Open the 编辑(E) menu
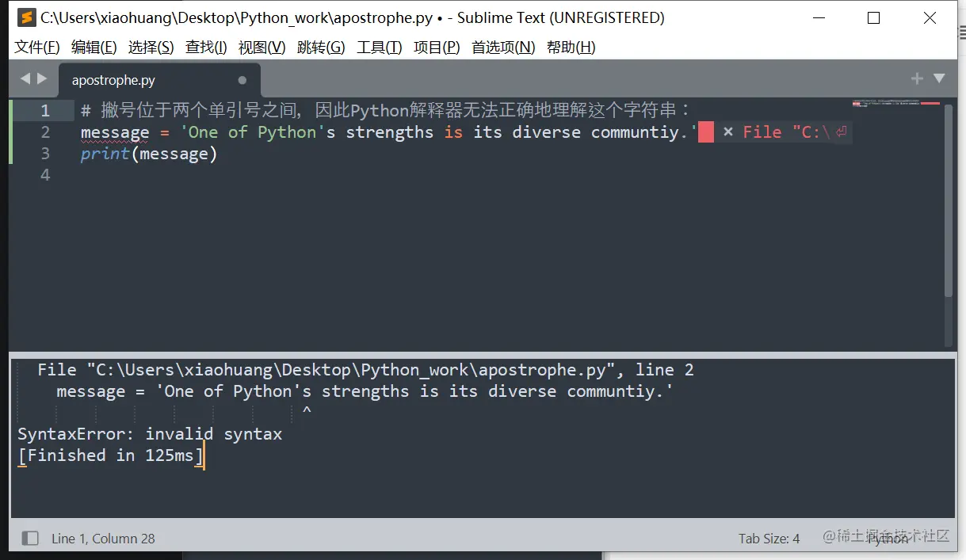The width and height of the screenshot is (966, 560). pyautogui.click(x=94, y=48)
